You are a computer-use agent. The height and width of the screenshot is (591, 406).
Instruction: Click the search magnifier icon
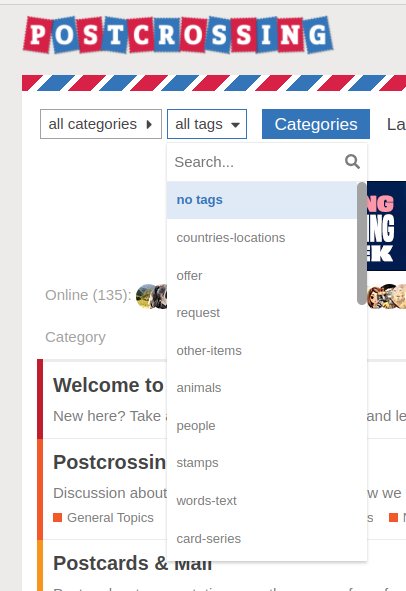[x=352, y=162]
